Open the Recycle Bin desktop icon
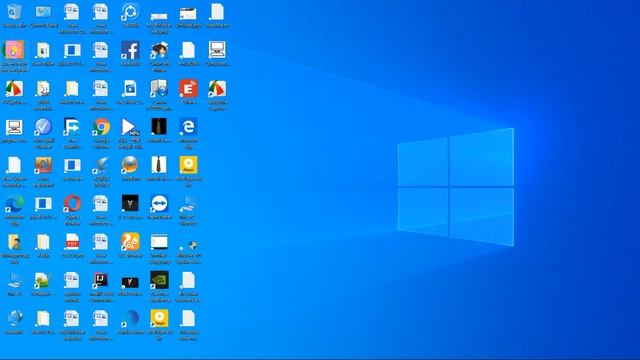The height and width of the screenshot is (360, 640). [14, 13]
